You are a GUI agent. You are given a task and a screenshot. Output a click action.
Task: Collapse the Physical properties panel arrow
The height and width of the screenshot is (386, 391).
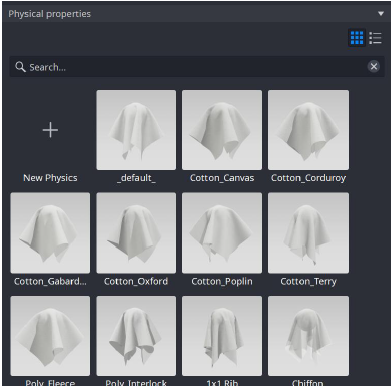coord(381,14)
